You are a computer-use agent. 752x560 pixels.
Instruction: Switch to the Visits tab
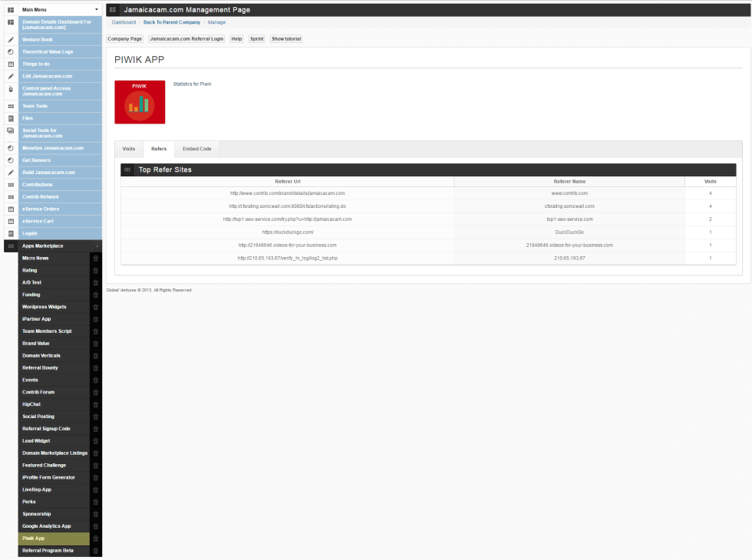point(129,149)
